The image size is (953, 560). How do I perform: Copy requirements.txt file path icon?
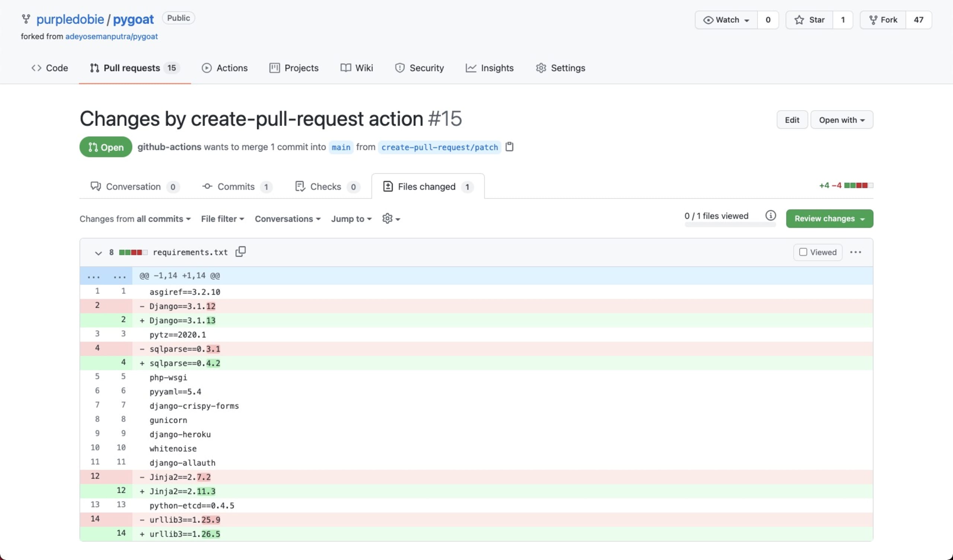(x=240, y=252)
